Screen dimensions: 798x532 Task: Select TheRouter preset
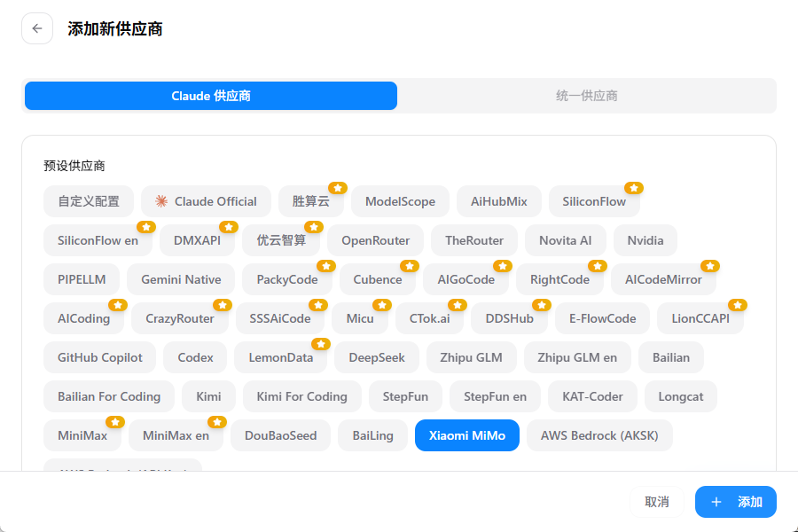[474, 240]
